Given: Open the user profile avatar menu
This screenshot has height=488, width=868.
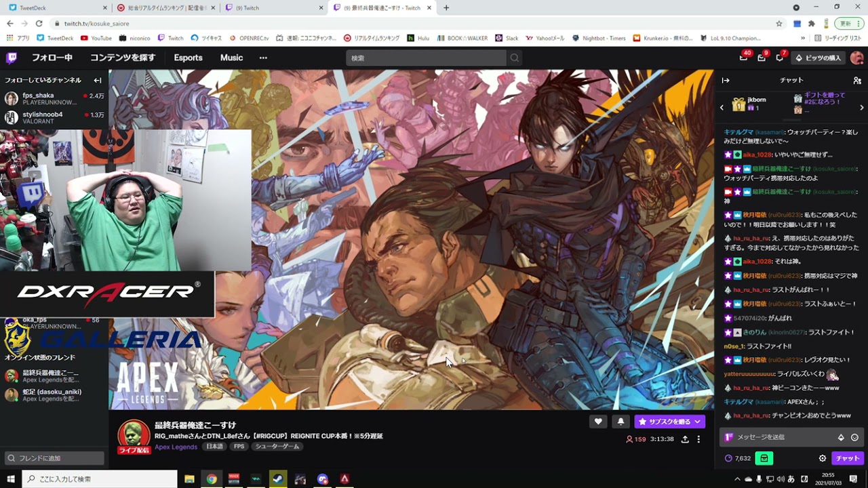Looking at the screenshot, I should [x=856, y=58].
